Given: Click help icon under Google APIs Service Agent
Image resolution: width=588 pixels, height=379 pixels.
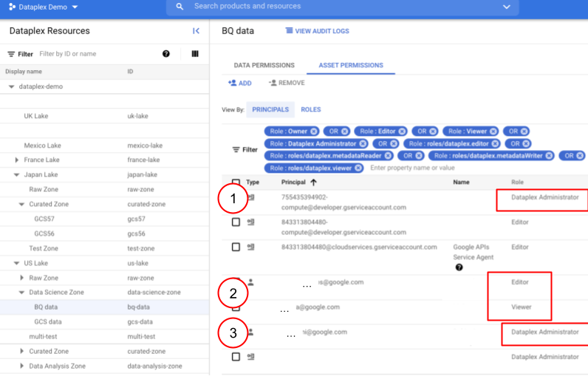Looking at the screenshot, I should [x=459, y=267].
